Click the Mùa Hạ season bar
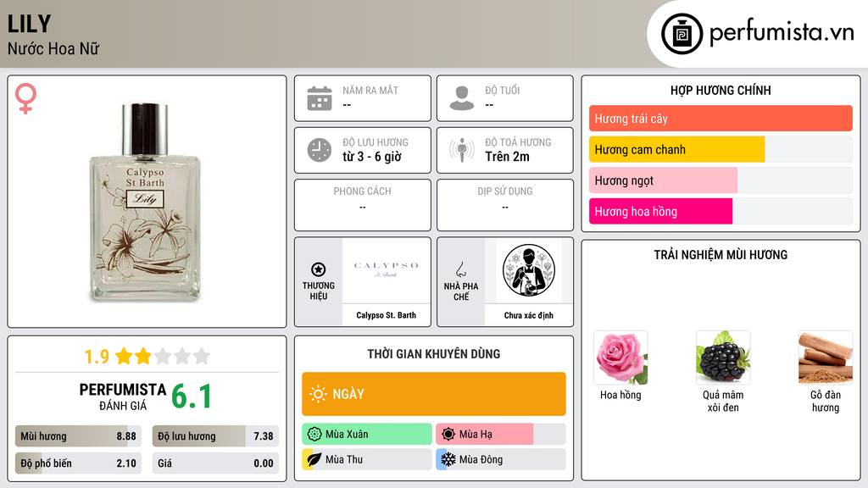 tap(501, 435)
